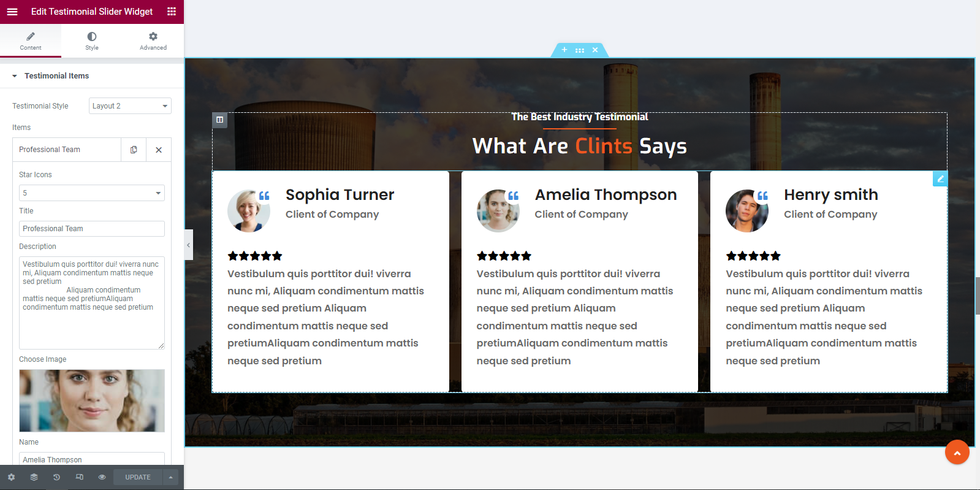
Task: Click the star rating in Sophia Turner's card
Action: (x=255, y=256)
